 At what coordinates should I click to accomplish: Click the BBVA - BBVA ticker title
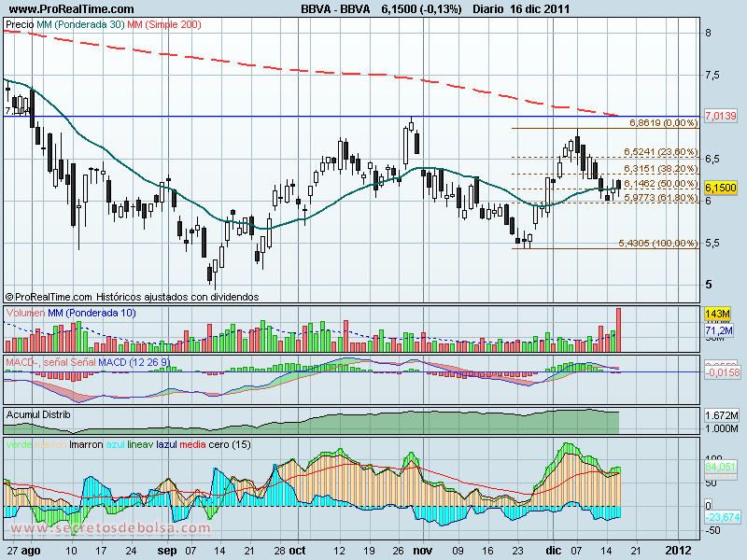[335, 8]
